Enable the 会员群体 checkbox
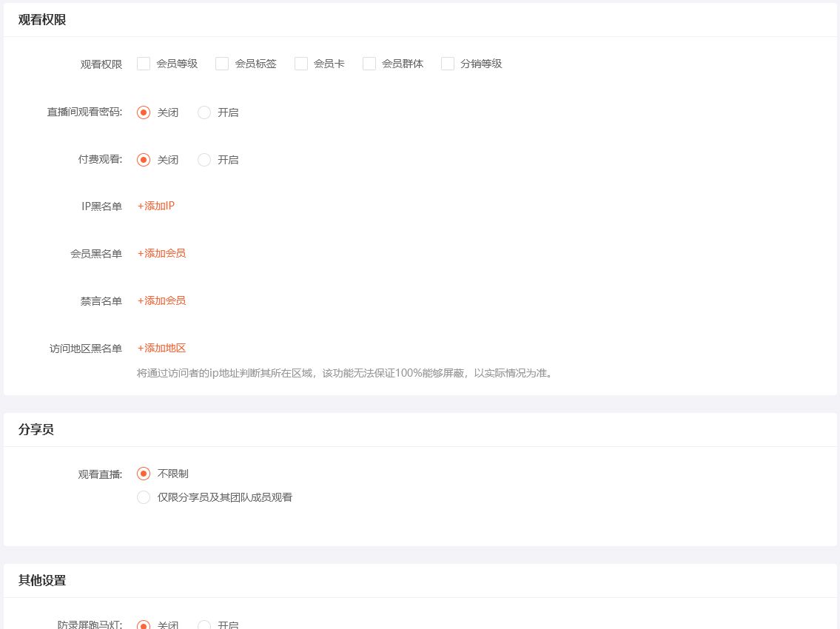 pos(369,64)
